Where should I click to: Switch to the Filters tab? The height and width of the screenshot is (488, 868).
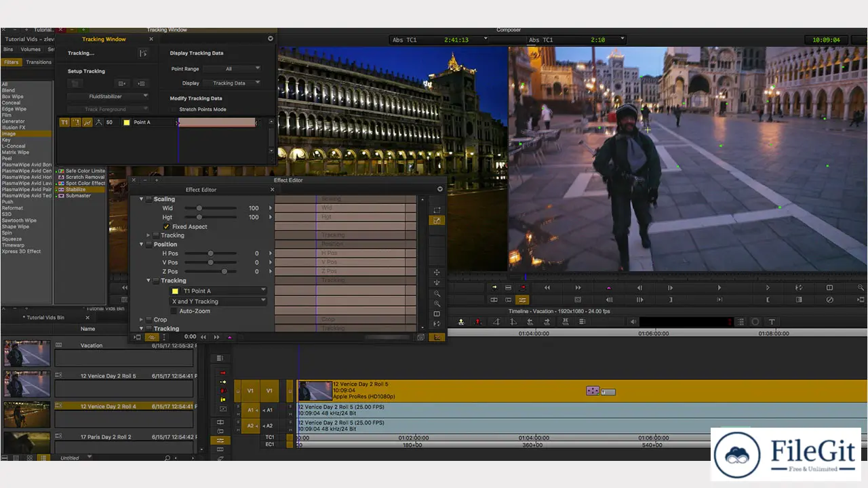(11, 62)
